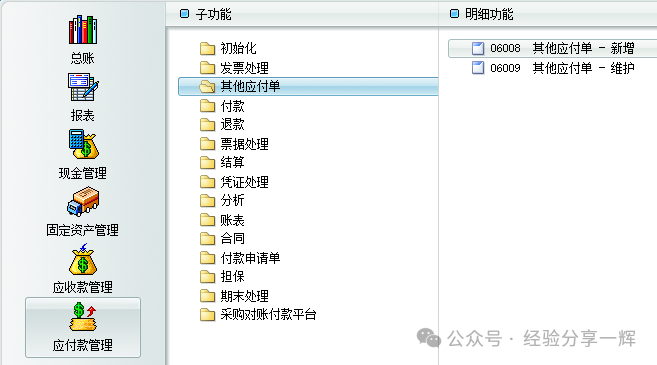657x365 pixels.
Task: Open the 采购对账付款平台 folder
Action: pos(207,314)
